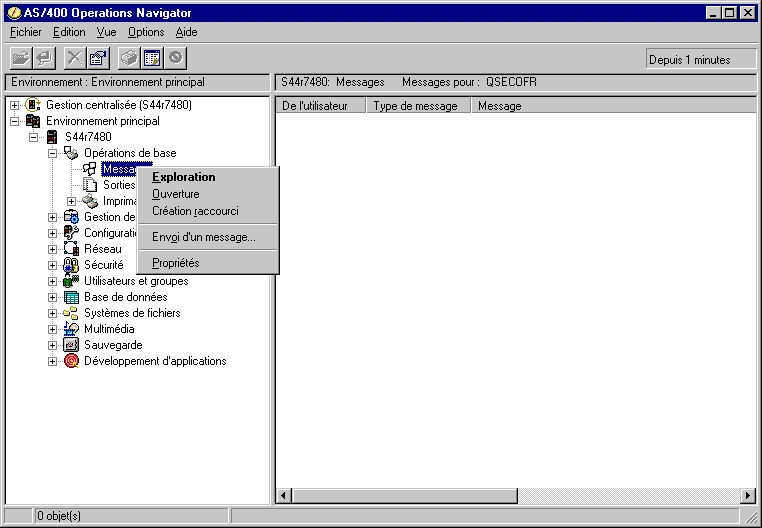Choose Exploration from the context menu
Image resolution: width=762 pixels, height=528 pixels.
click(x=208, y=177)
